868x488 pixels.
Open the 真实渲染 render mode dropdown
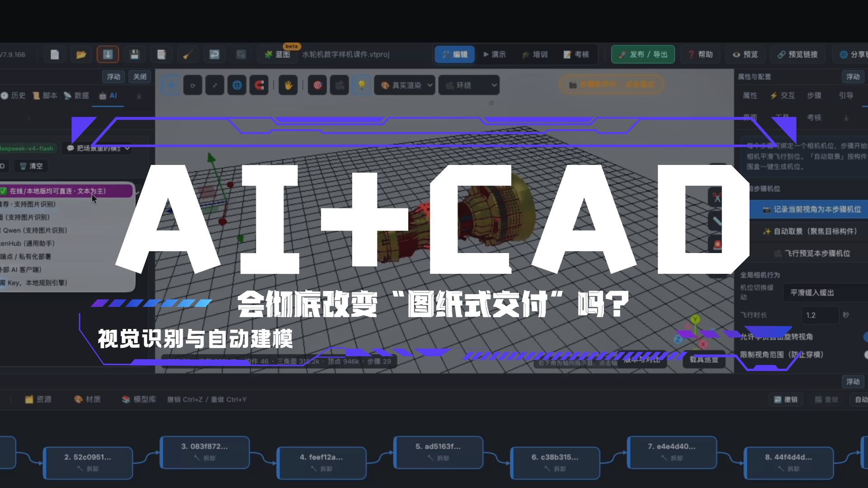point(405,85)
